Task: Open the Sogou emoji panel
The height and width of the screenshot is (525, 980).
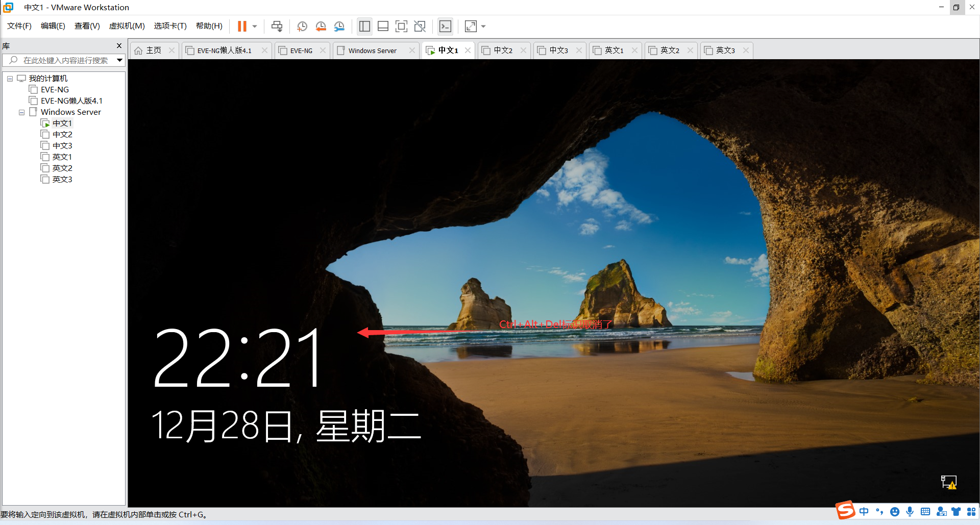Action: (x=895, y=511)
